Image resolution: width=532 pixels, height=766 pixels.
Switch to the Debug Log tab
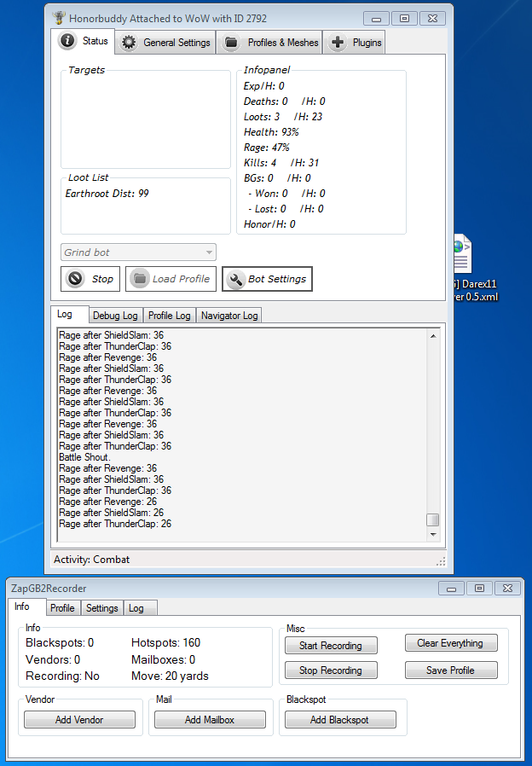tap(115, 316)
